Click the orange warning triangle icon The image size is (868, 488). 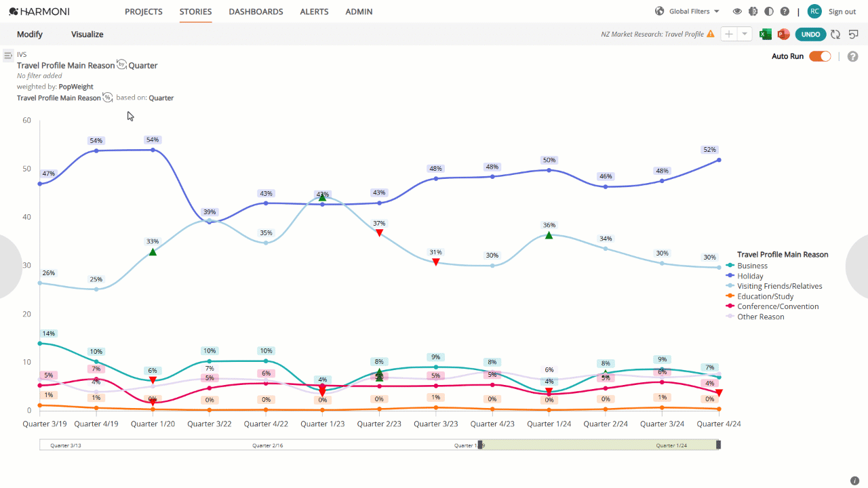(710, 34)
